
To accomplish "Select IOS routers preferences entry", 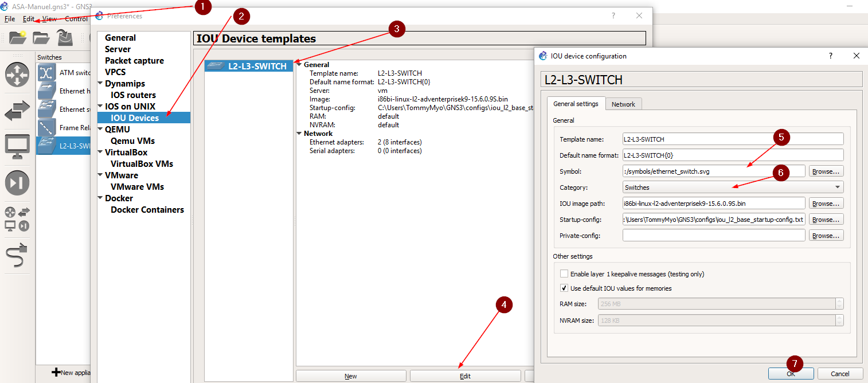I will pyautogui.click(x=133, y=95).
